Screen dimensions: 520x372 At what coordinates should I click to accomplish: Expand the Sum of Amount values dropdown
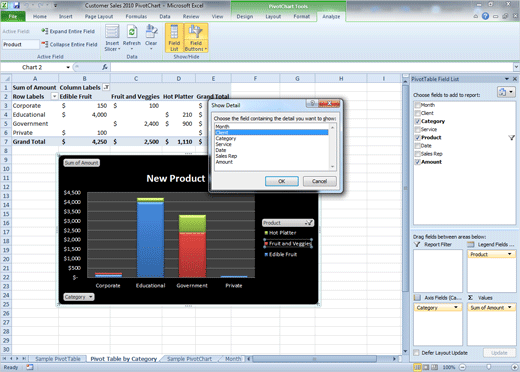point(510,307)
